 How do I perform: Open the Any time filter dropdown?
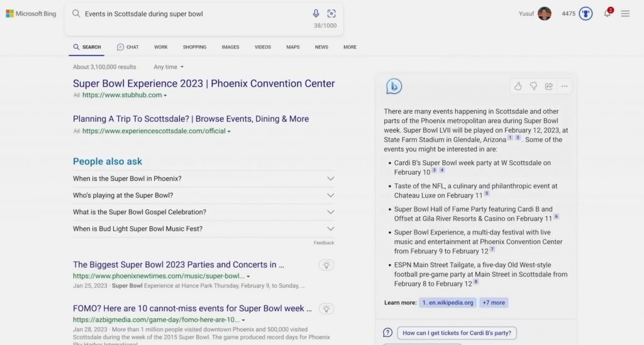(x=169, y=67)
